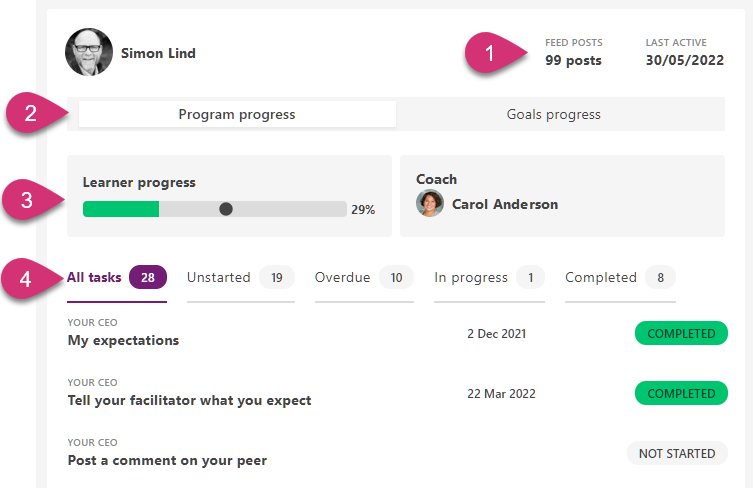This screenshot has height=488, width=753.
Task: Open the In progress tasks tab
Action: click(x=471, y=277)
